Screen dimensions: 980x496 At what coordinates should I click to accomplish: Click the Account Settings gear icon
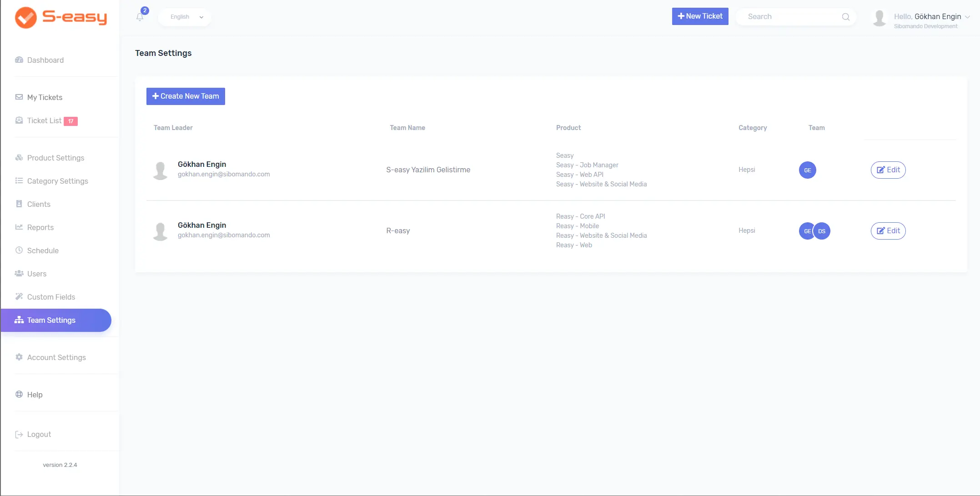19,357
